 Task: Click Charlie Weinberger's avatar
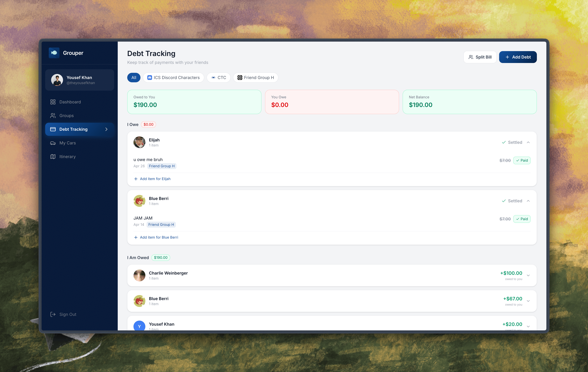[x=139, y=275]
